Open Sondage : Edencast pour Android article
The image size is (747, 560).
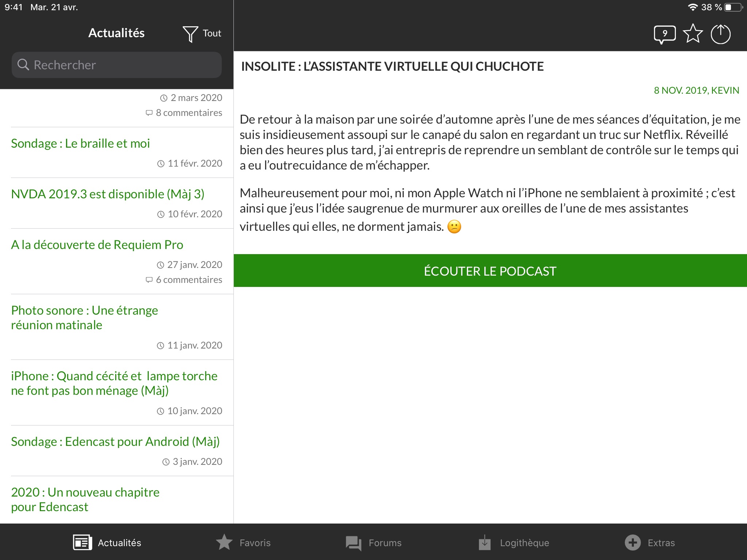click(x=117, y=451)
